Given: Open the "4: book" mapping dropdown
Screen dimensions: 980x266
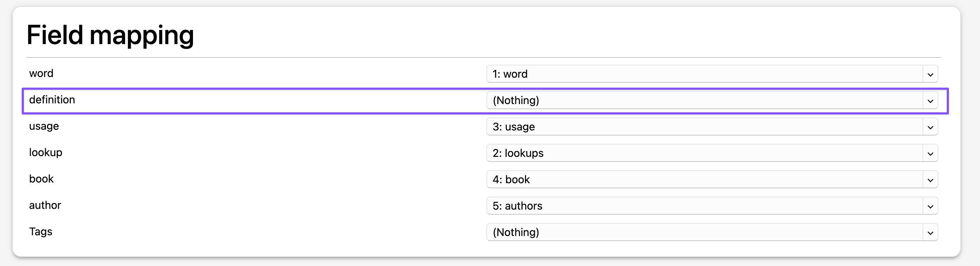Looking at the screenshot, I should coord(704,179).
